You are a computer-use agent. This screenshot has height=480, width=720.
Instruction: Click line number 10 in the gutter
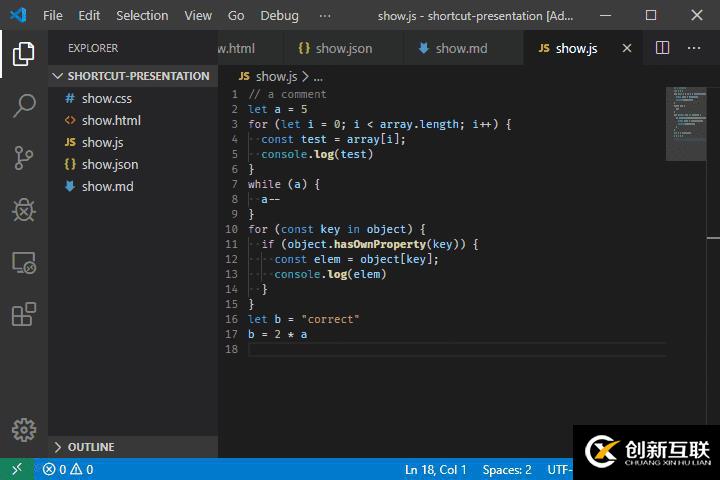231,229
